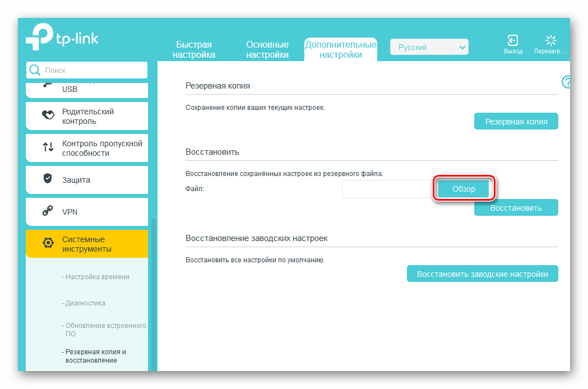Click the bandwidth control arrows icon
The image size is (588, 389).
pyautogui.click(x=48, y=147)
